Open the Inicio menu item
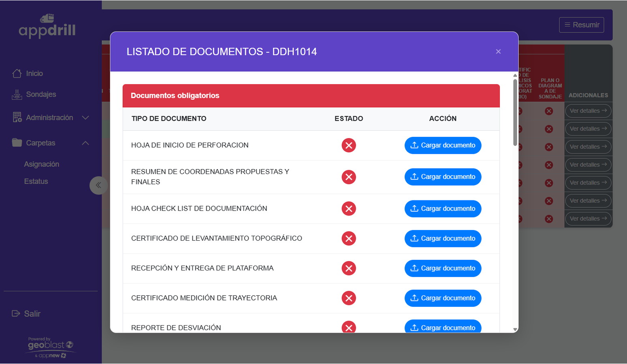The height and width of the screenshot is (364, 627). 34,73
